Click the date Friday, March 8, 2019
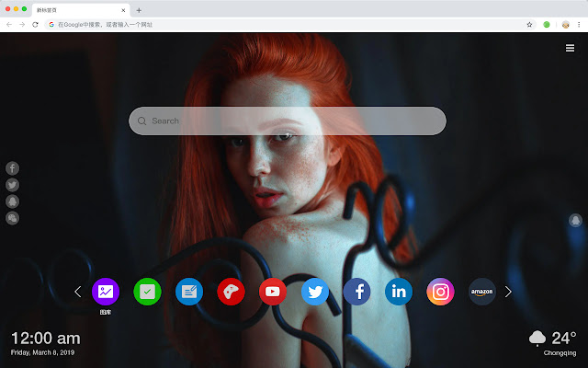This screenshot has height=368, width=588. pyautogui.click(x=42, y=352)
